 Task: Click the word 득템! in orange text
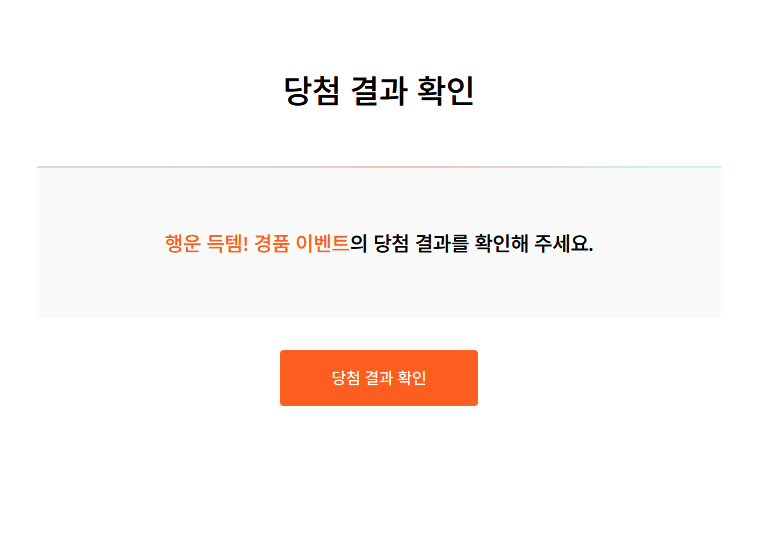pos(227,243)
